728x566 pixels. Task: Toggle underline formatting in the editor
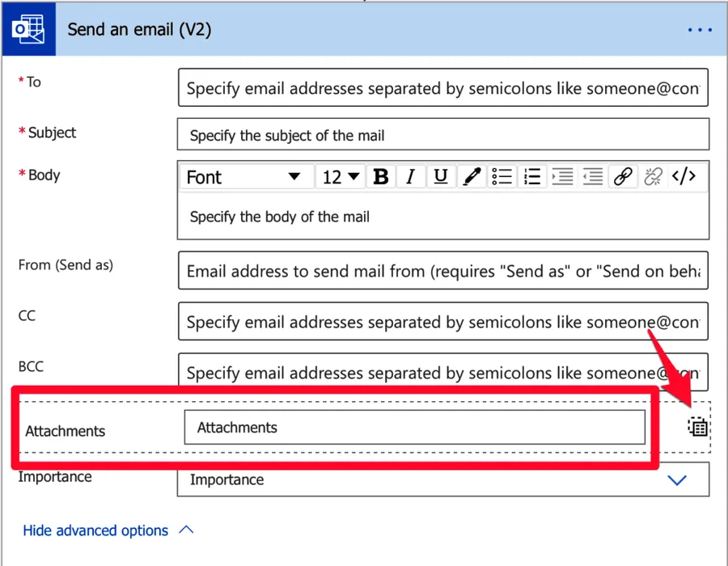441,177
